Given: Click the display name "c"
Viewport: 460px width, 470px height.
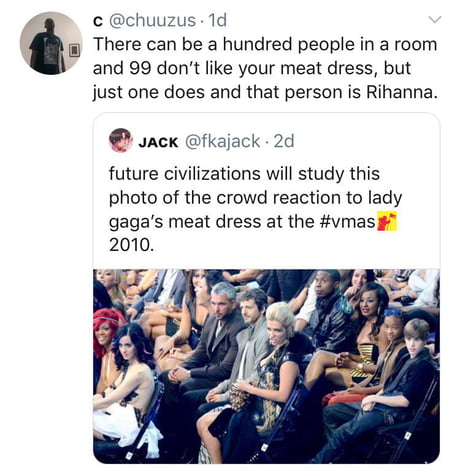Looking at the screenshot, I should click(97, 21).
